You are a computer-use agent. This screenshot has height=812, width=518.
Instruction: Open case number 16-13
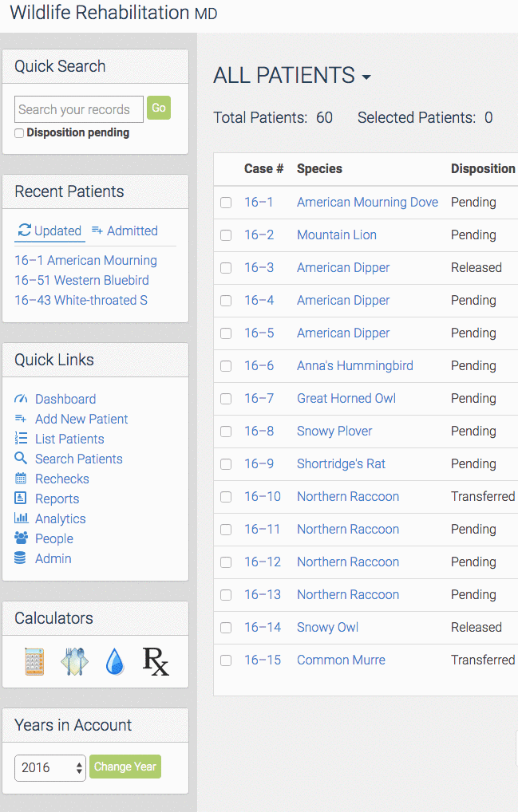(263, 594)
